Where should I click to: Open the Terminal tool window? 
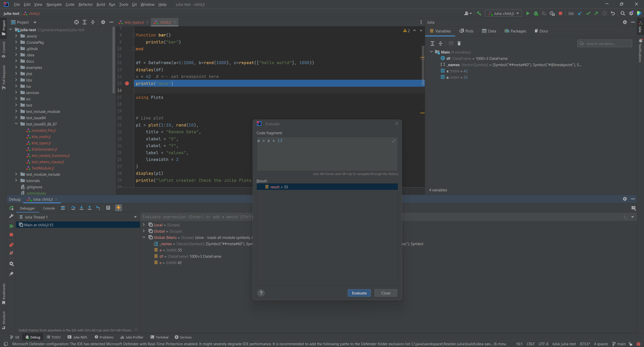[159, 337]
